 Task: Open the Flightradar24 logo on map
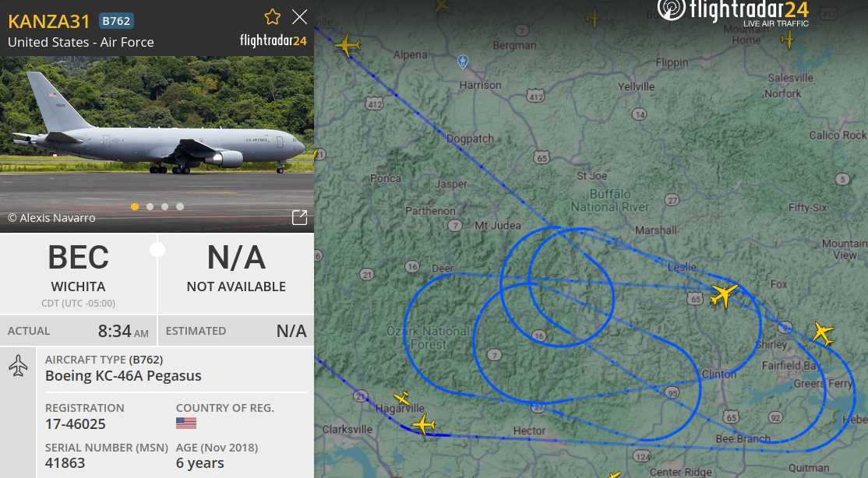(x=733, y=12)
